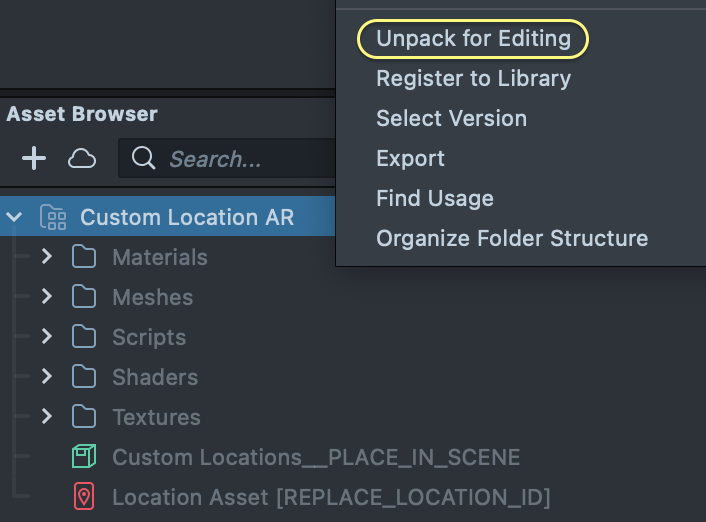Choose Organize Folder Structure

511,238
